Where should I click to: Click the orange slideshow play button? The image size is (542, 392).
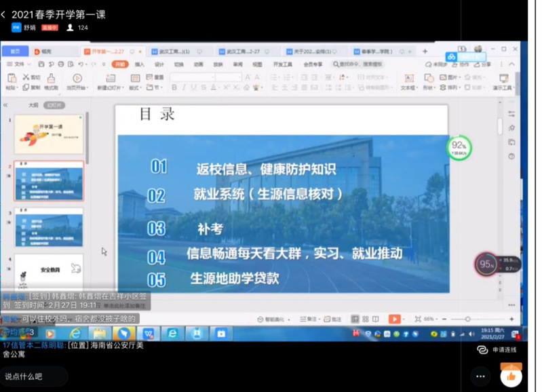(x=394, y=318)
